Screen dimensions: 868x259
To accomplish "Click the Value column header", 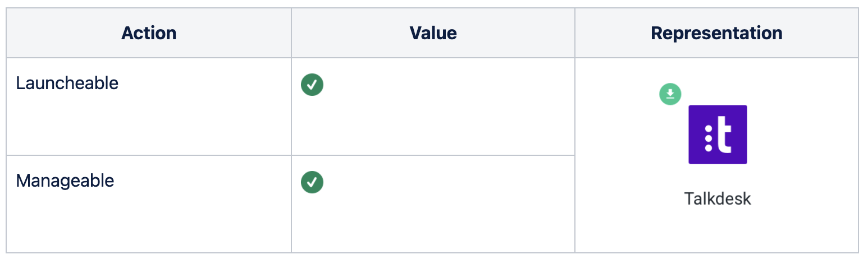I will (433, 33).
